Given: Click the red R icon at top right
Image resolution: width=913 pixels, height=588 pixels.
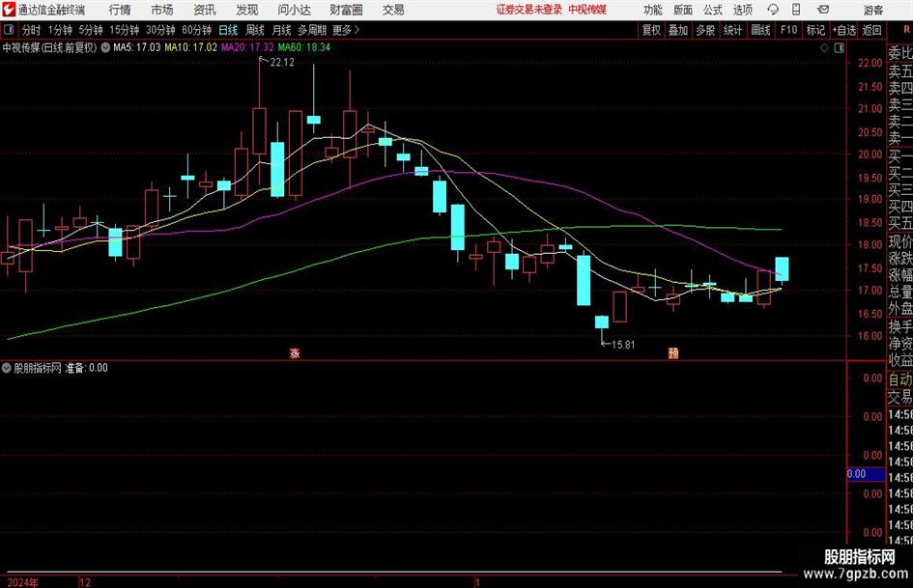Looking at the screenshot, I should 906,30.
